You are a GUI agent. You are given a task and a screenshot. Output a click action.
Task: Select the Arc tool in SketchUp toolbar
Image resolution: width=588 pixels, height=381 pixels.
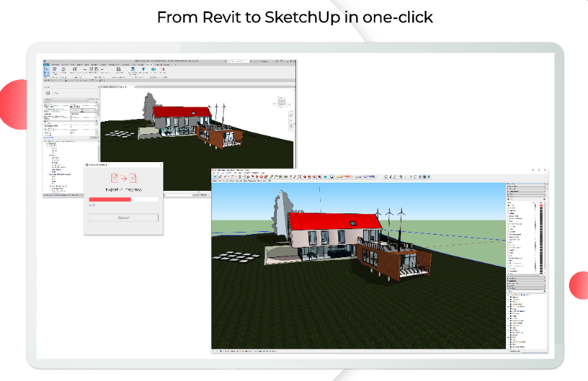(233, 176)
